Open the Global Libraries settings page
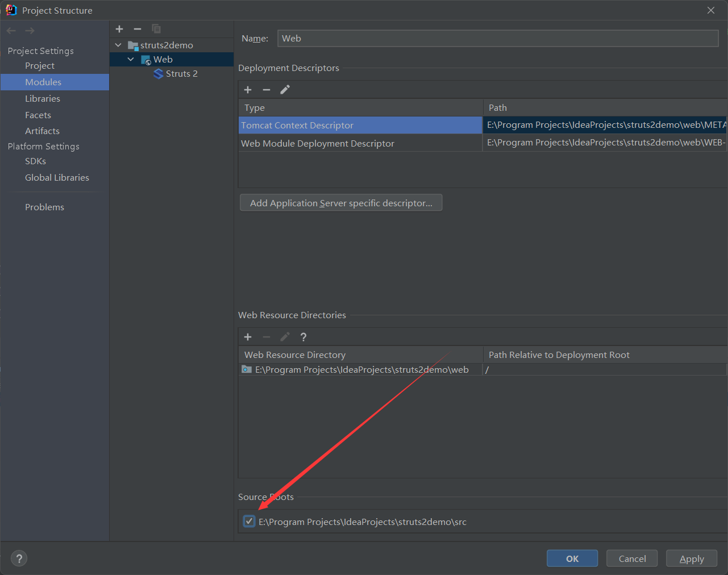Image resolution: width=728 pixels, height=575 pixels. 57,178
